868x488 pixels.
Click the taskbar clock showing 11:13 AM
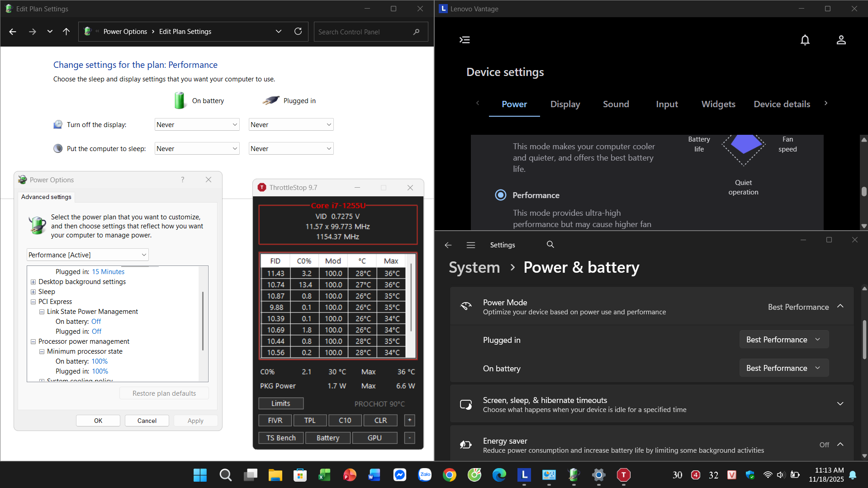pos(826,475)
